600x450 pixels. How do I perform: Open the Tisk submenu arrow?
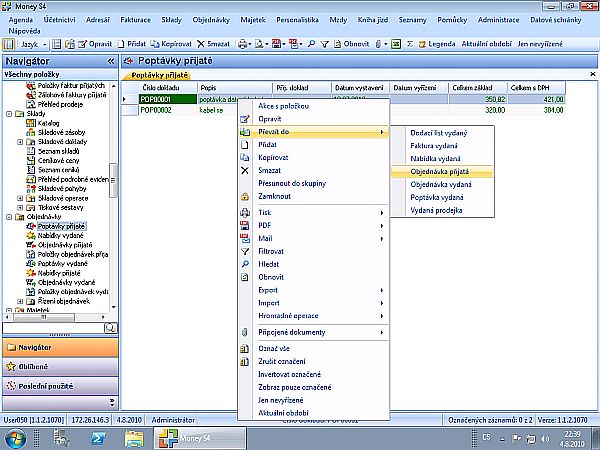382,213
